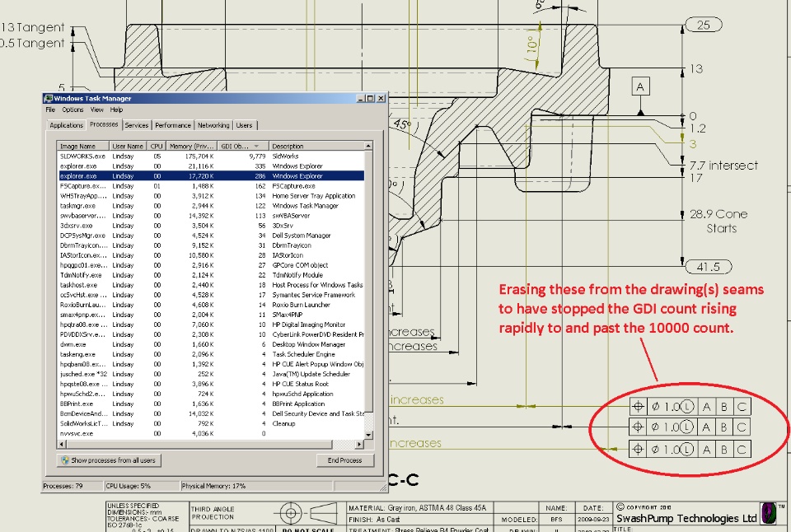Click the sort arrow on the GDI Objects column
Viewport: 791px width, 532px height.
tap(256, 147)
